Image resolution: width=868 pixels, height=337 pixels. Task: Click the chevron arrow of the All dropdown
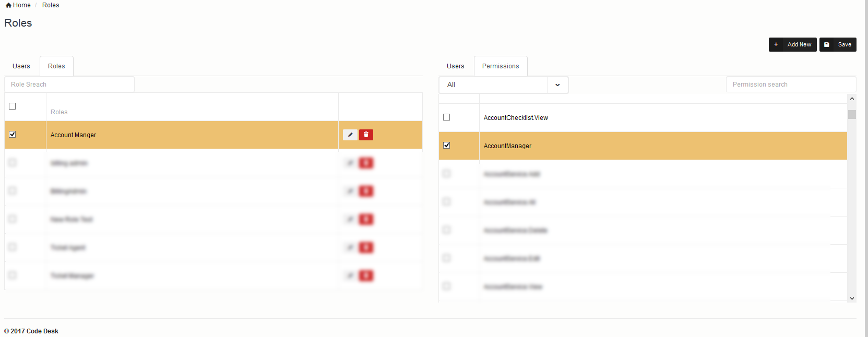557,85
